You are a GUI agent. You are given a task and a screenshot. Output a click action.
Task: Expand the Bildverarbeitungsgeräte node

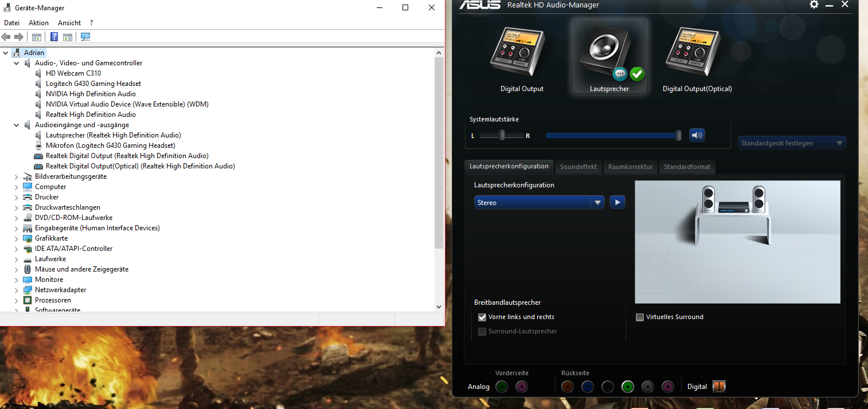coord(16,176)
